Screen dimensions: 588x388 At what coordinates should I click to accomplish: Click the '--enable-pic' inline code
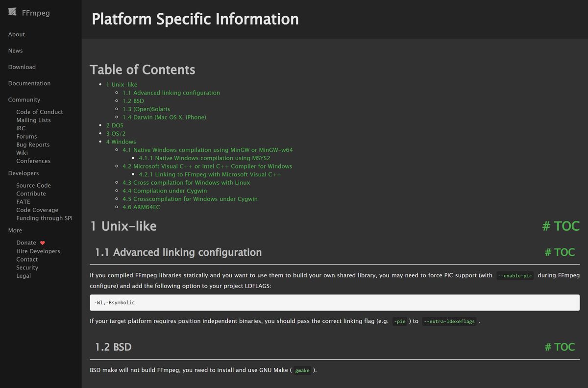(x=515, y=276)
